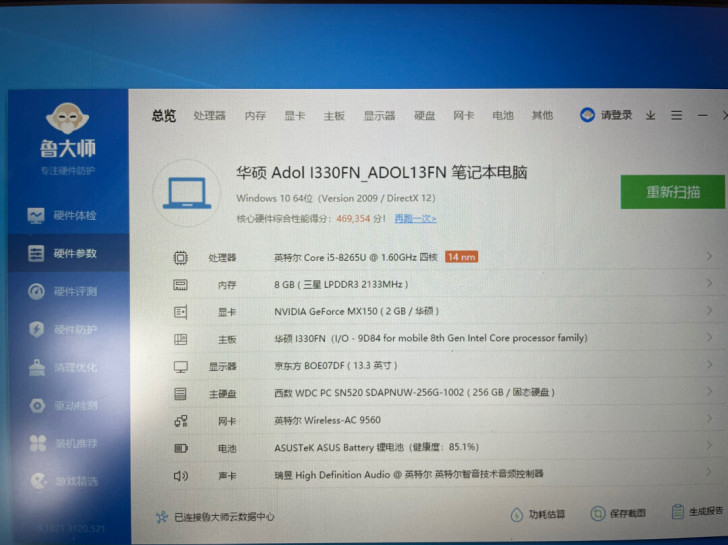The height and width of the screenshot is (545, 728).
Task: Click the 请登录 login text
Action: pyautogui.click(x=616, y=115)
